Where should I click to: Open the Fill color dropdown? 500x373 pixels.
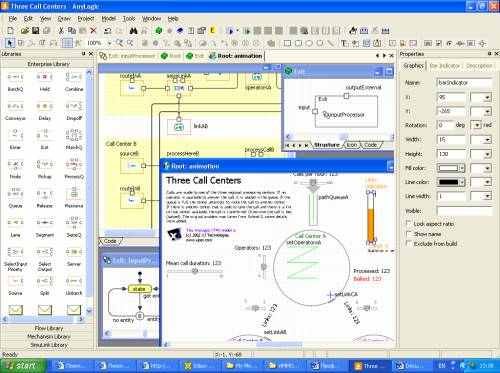click(462, 168)
